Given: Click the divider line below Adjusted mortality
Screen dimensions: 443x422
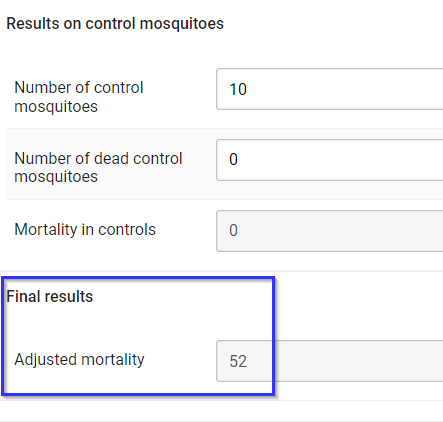Looking at the screenshot, I should coord(221,400).
